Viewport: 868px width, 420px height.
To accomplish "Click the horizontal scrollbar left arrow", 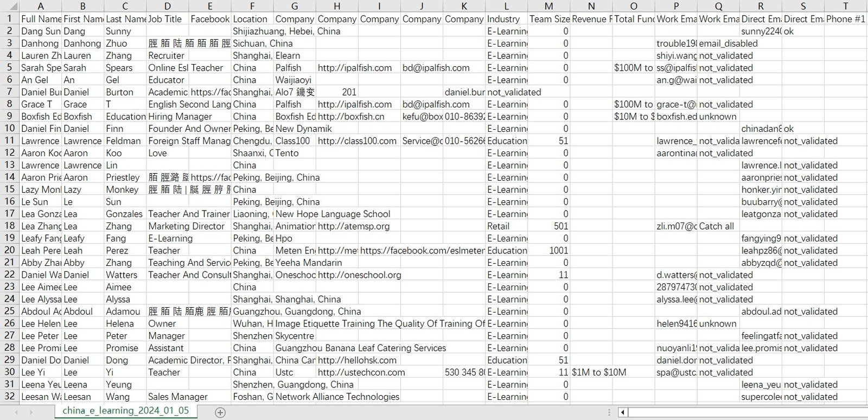I will [x=623, y=412].
